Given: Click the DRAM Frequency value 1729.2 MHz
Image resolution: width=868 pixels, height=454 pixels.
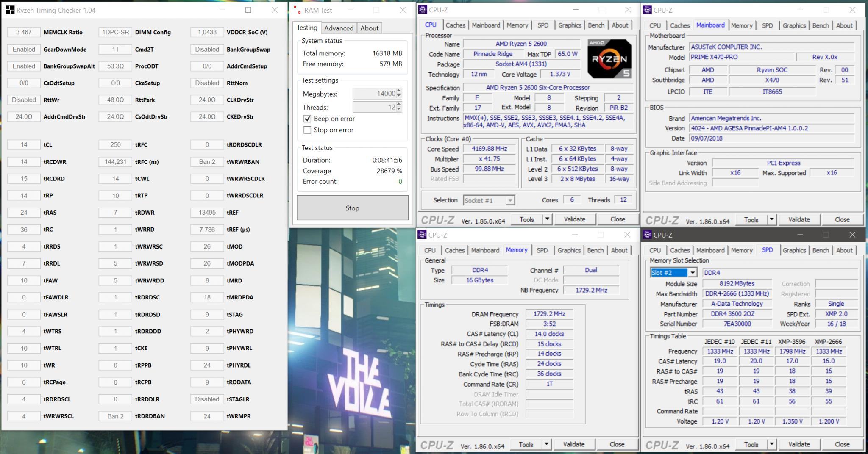Looking at the screenshot, I should [549, 314].
